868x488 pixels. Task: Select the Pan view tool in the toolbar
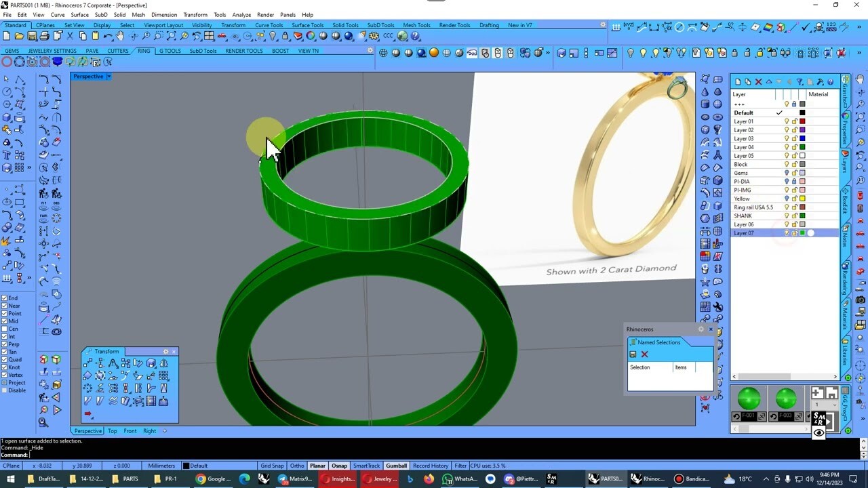pyautogui.click(x=121, y=36)
